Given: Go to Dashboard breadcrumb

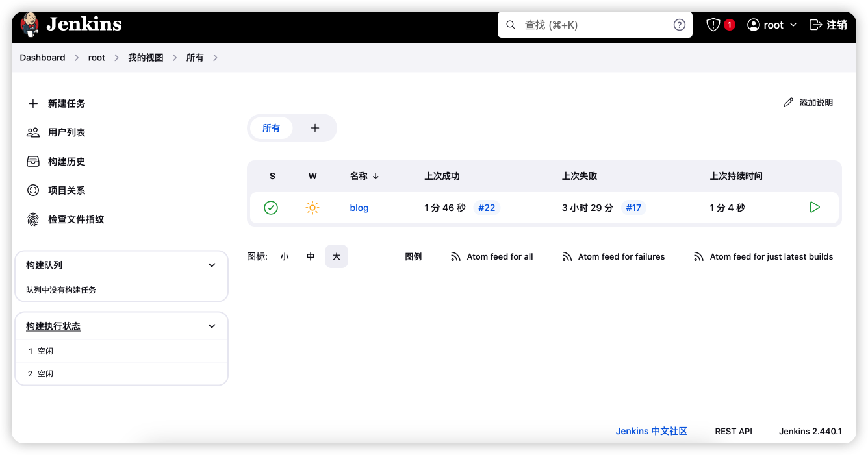Looking at the screenshot, I should pos(42,58).
